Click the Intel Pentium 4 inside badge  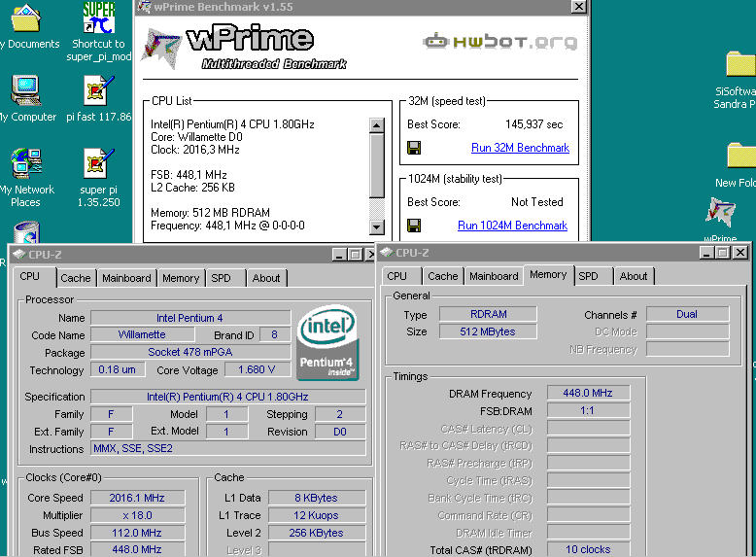click(x=327, y=342)
